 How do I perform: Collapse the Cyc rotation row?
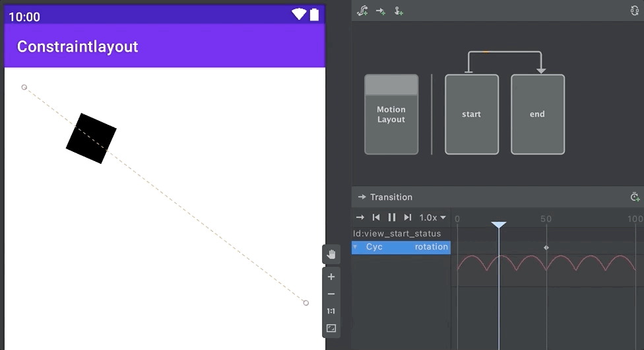pyautogui.click(x=355, y=247)
